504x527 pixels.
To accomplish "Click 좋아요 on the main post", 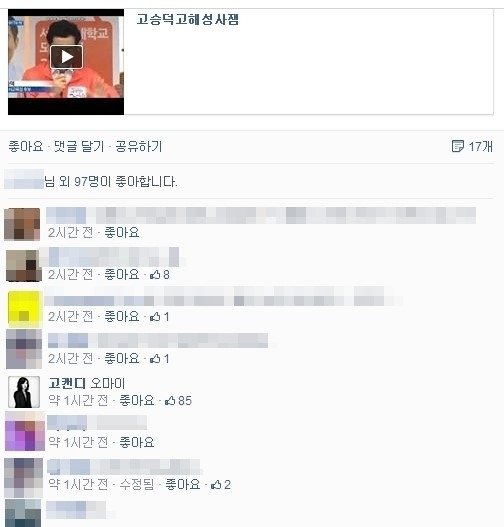I will tap(26, 147).
